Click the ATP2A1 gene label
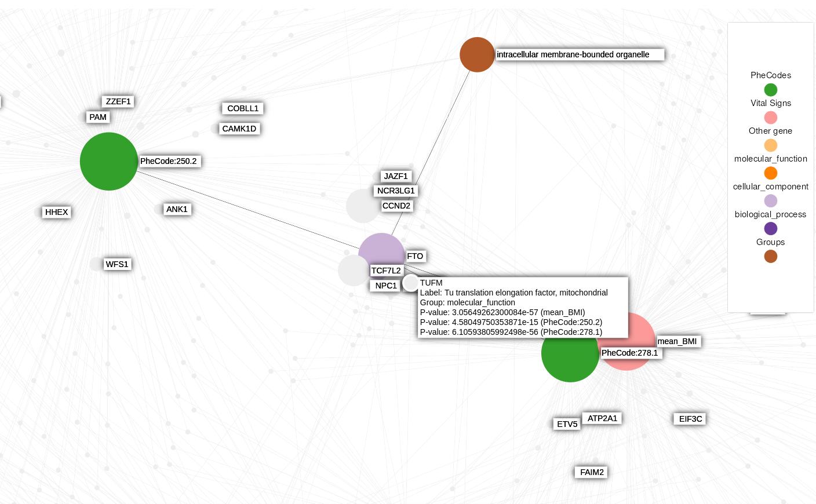The height and width of the screenshot is (504, 816). click(x=602, y=418)
